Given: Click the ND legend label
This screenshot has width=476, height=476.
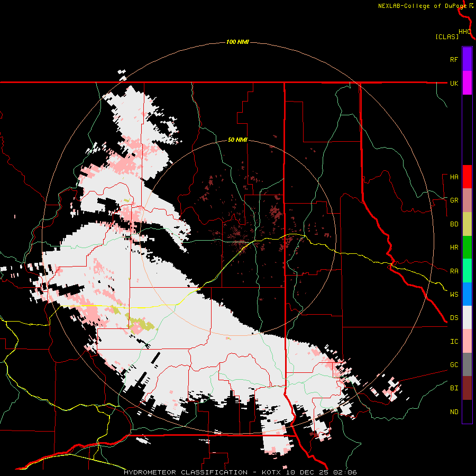Looking at the screenshot, I should click(454, 412).
